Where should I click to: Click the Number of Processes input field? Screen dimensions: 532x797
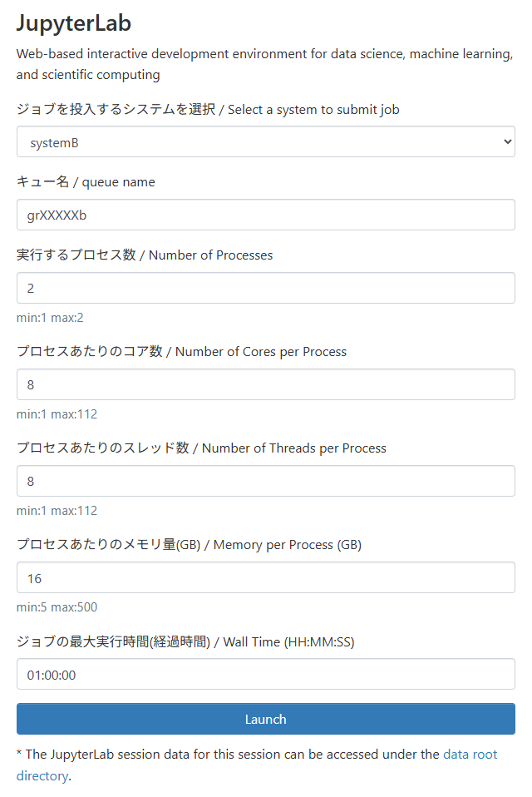265,288
